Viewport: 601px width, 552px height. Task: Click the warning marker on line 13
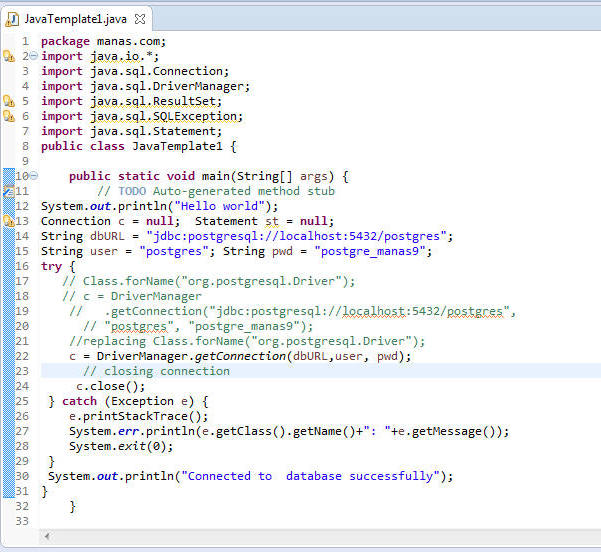(8, 221)
